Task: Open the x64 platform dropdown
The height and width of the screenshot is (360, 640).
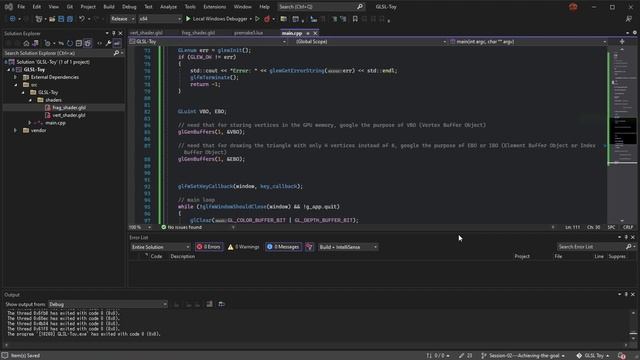Action: pos(160,19)
